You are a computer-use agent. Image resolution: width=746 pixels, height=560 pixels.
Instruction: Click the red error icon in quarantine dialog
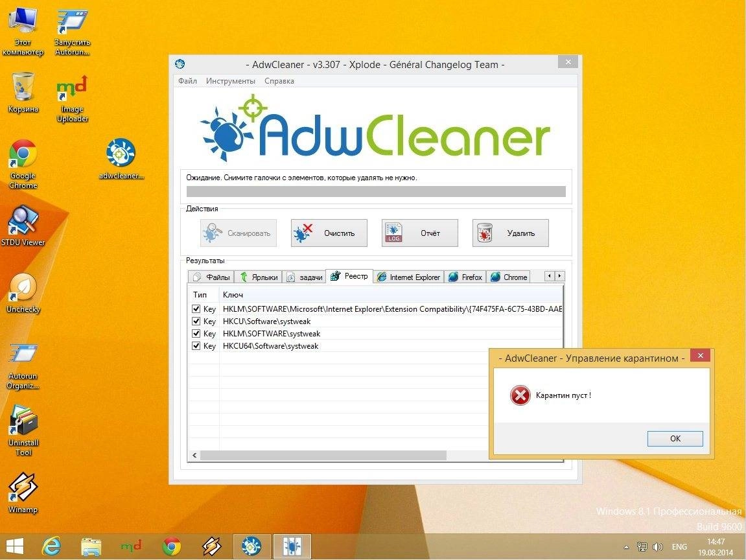(x=520, y=395)
